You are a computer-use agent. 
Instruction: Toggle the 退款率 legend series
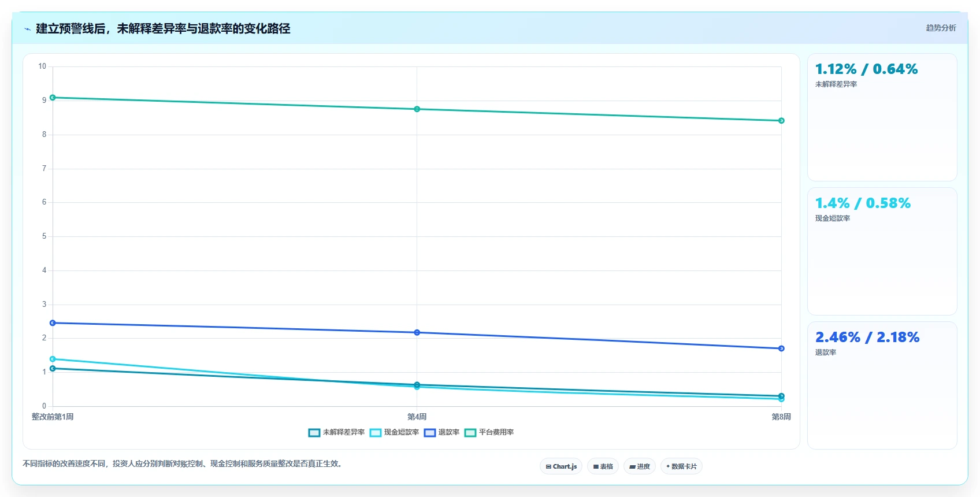442,432
